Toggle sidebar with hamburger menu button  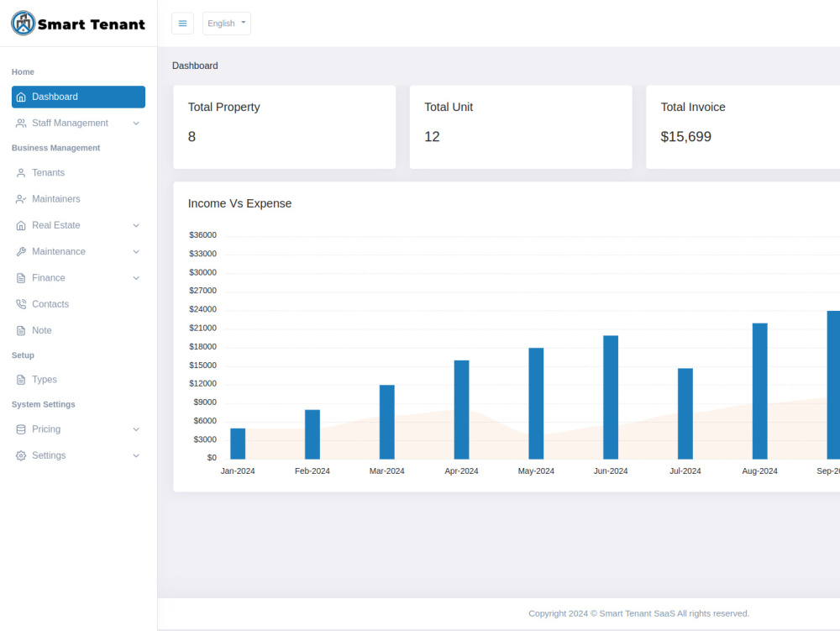(182, 24)
